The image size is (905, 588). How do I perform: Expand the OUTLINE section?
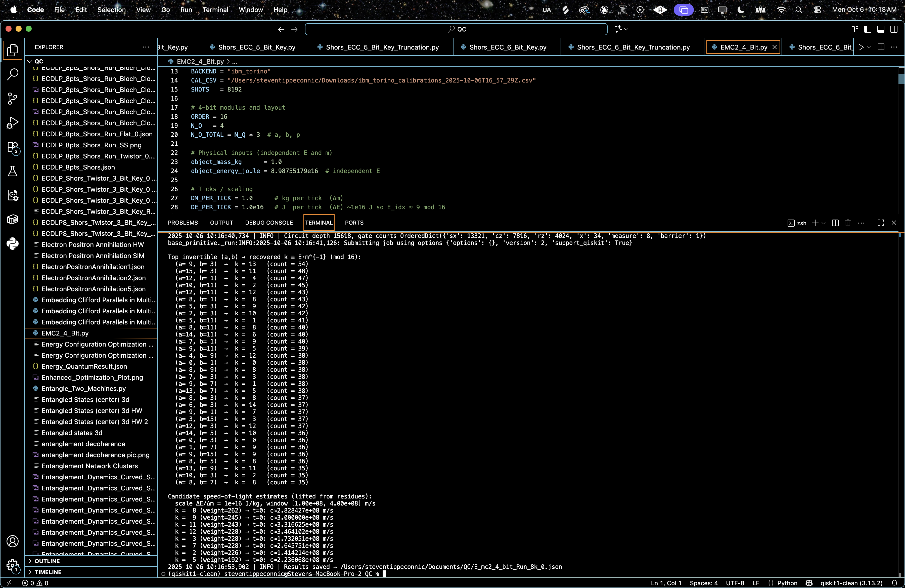(47, 561)
